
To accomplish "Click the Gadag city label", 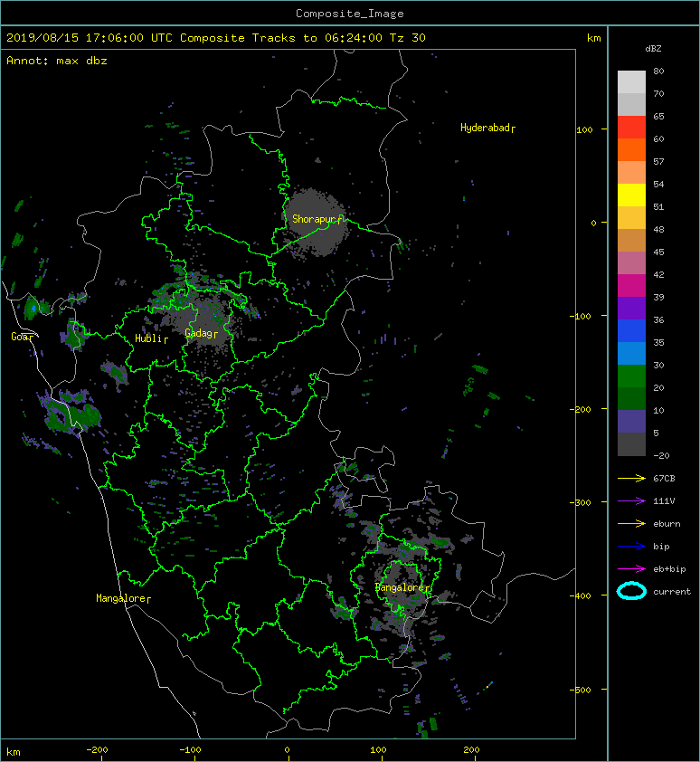I will coord(199,333).
